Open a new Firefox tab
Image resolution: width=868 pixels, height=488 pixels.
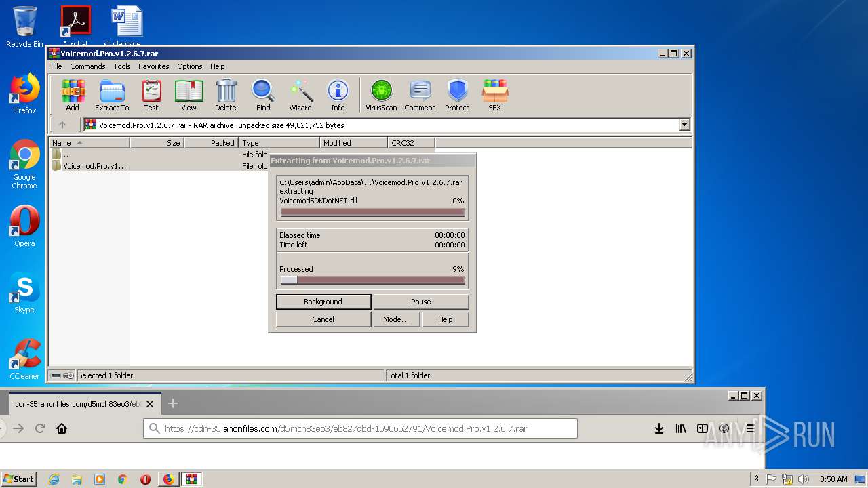pyautogui.click(x=173, y=403)
